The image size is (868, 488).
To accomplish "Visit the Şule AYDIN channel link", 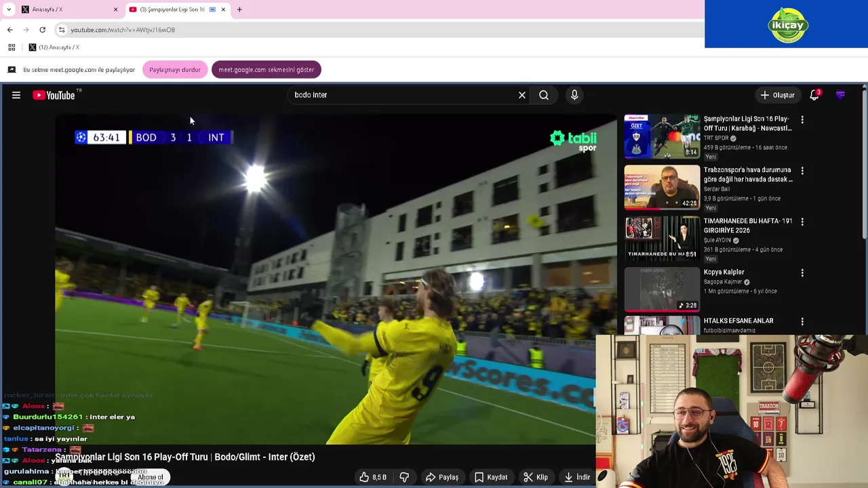I will [x=717, y=240].
